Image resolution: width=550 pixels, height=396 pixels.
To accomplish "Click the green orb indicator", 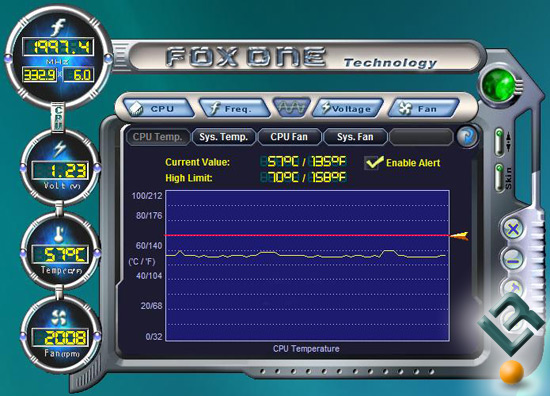I will 498,84.
